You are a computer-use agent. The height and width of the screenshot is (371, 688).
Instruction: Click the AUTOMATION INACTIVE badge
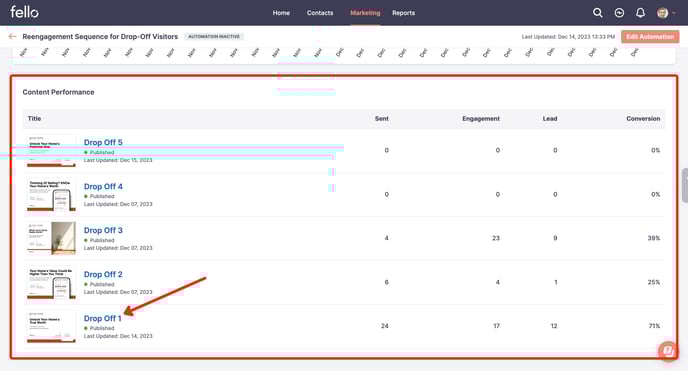pyautogui.click(x=214, y=36)
